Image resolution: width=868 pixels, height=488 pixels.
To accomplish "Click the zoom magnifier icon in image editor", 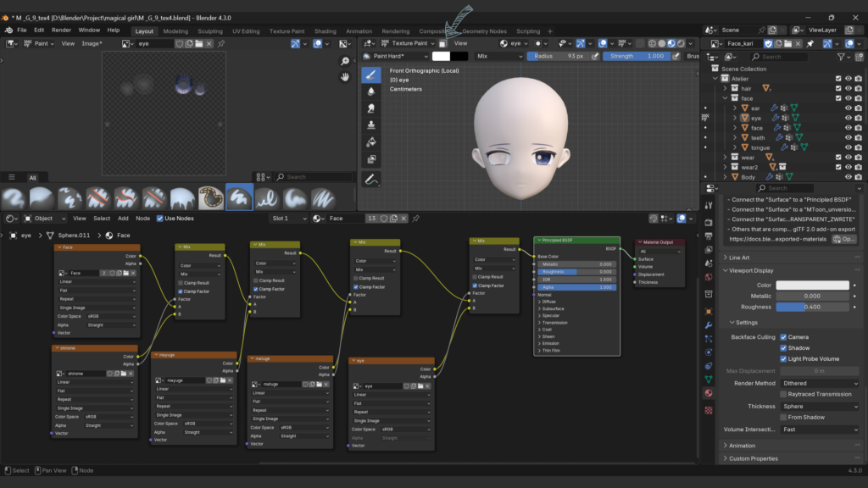I will (346, 61).
